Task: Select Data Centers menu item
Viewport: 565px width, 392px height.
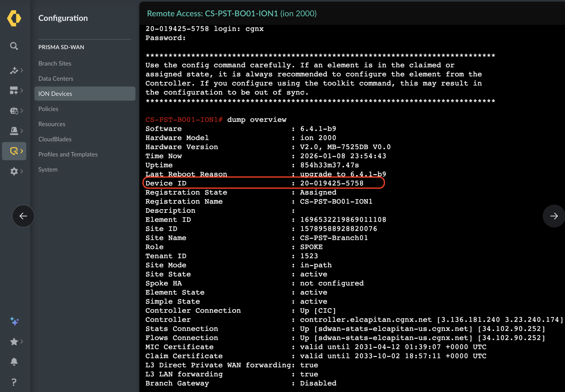Action: (x=56, y=79)
